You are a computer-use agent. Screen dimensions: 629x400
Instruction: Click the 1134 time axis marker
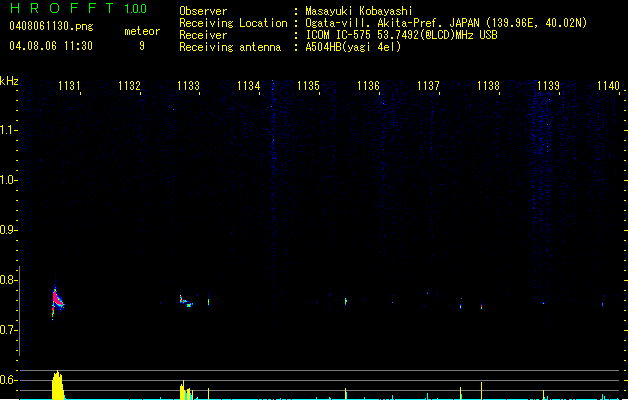click(x=249, y=86)
